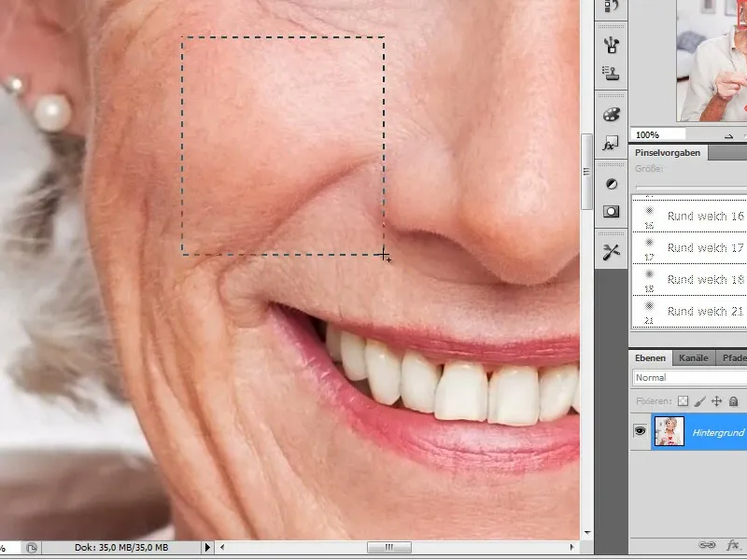Open the Adjustments half-circle panel icon

click(x=612, y=183)
